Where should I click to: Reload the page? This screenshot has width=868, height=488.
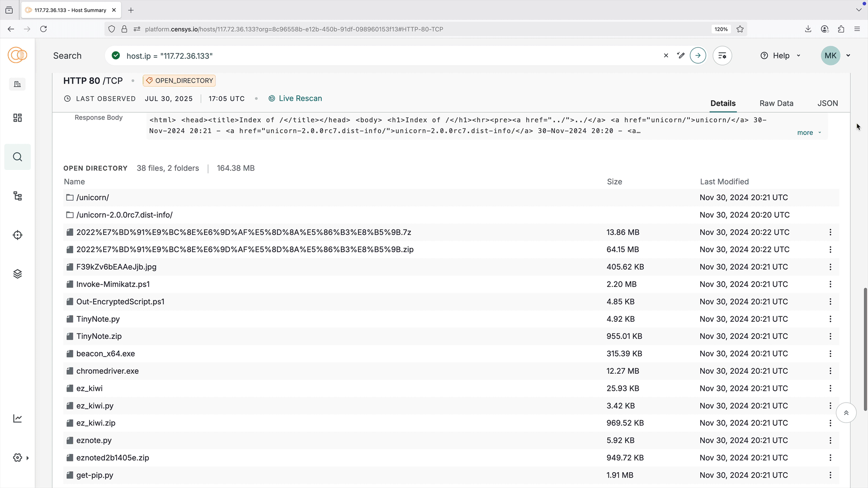tap(43, 29)
